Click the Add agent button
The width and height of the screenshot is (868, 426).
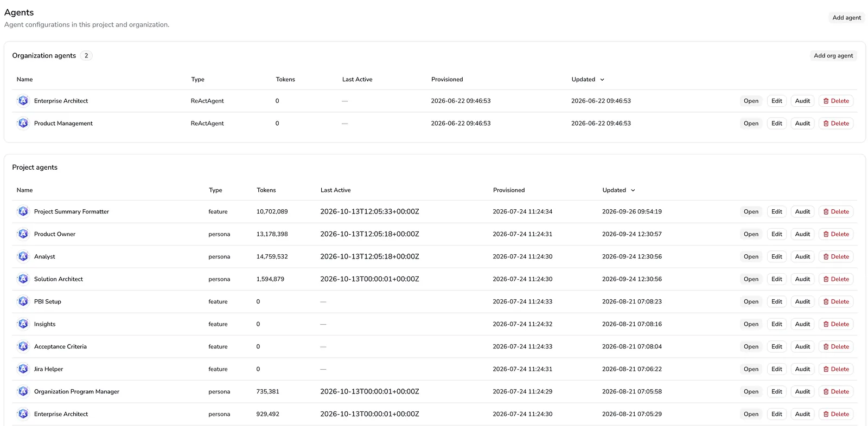pos(846,18)
